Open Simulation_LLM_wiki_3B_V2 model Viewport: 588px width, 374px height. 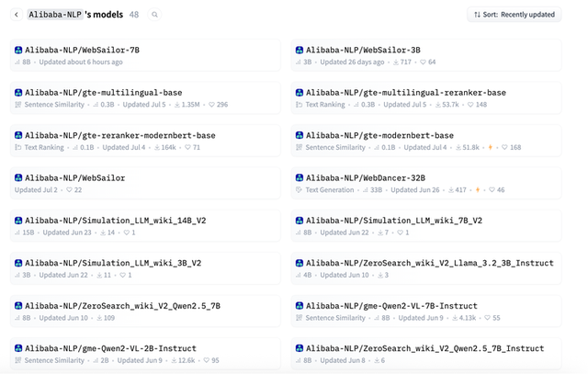[145, 268]
